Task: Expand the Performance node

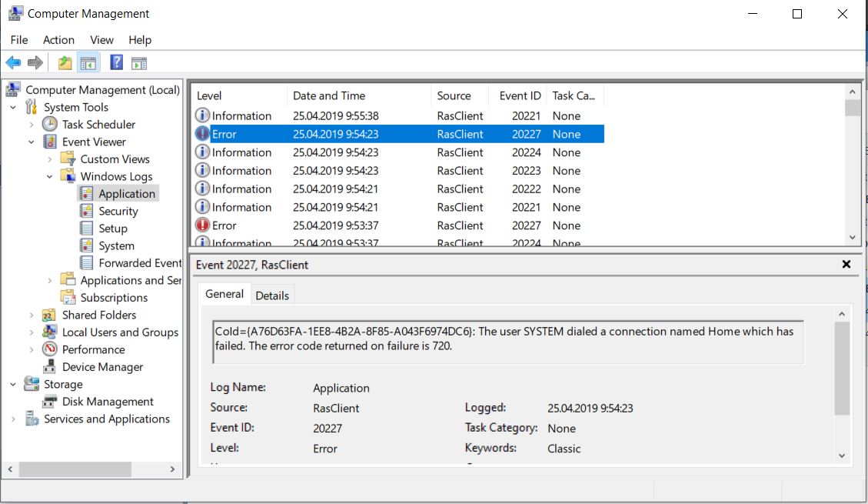Action: (32, 349)
